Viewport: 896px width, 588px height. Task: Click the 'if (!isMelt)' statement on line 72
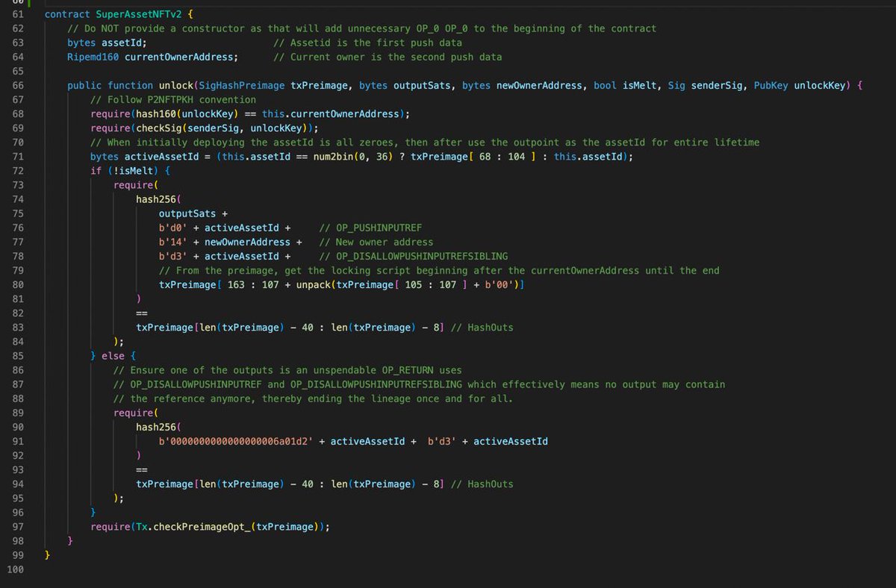click(x=125, y=171)
